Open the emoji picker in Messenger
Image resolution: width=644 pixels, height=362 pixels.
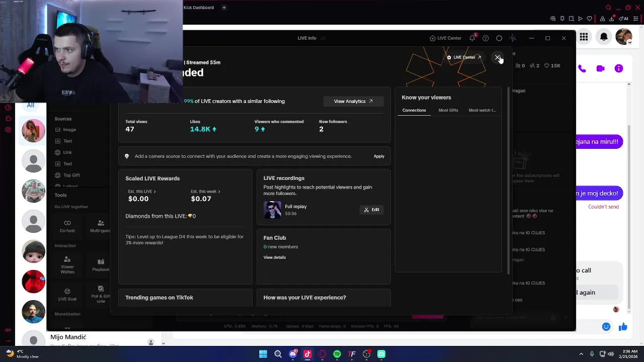pos(606,327)
